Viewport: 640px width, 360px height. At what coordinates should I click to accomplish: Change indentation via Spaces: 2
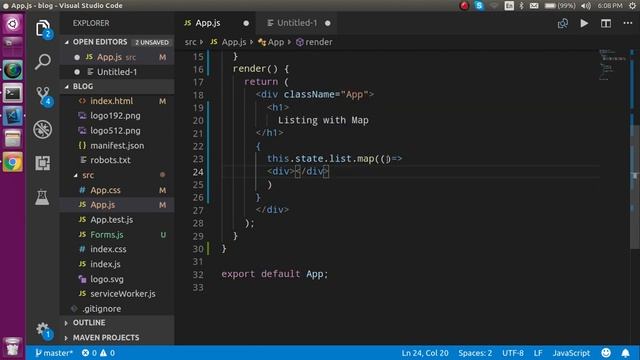[475, 353]
